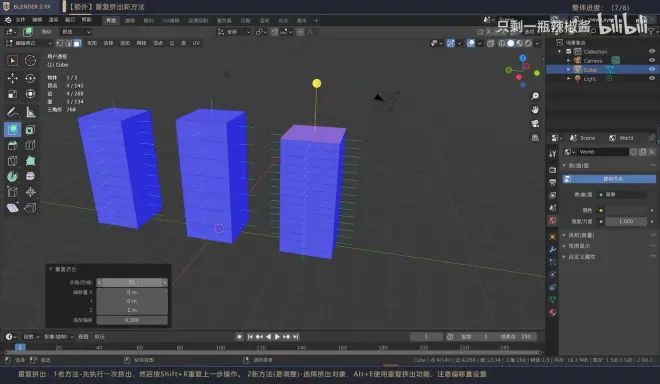The width and height of the screenshot is (660, 384).
Task: Uncheck the Collection checkbox in outliner
Action: [x=569, y=51]
